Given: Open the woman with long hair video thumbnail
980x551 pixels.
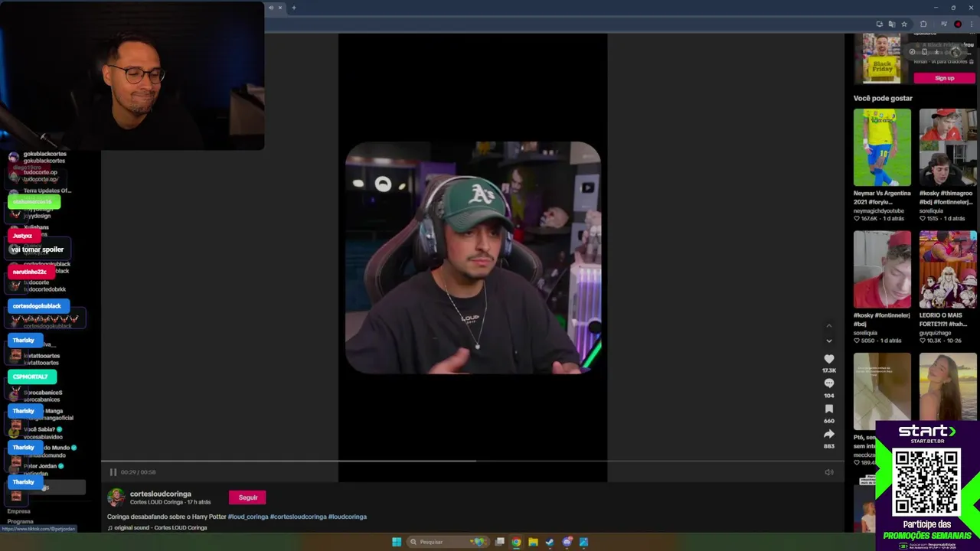Looking at the screenshot, I should [948, 386].
